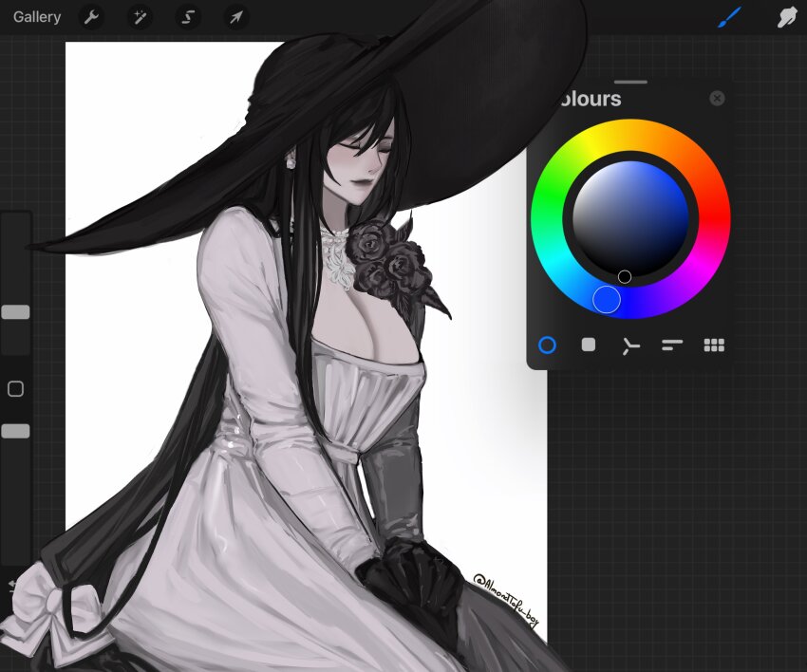Open the Smudge tool

pos(788,16)
